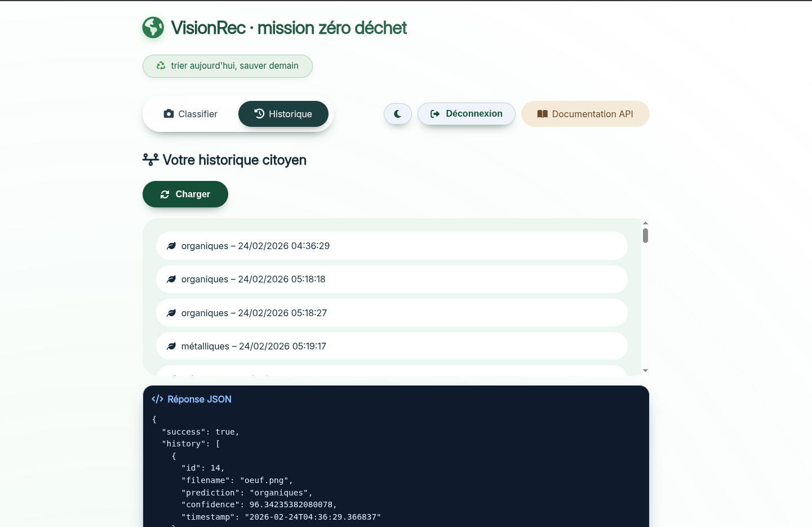
Task: Click leaf icon of organiques 05:18:27 entry
Action: click(171, 313)
